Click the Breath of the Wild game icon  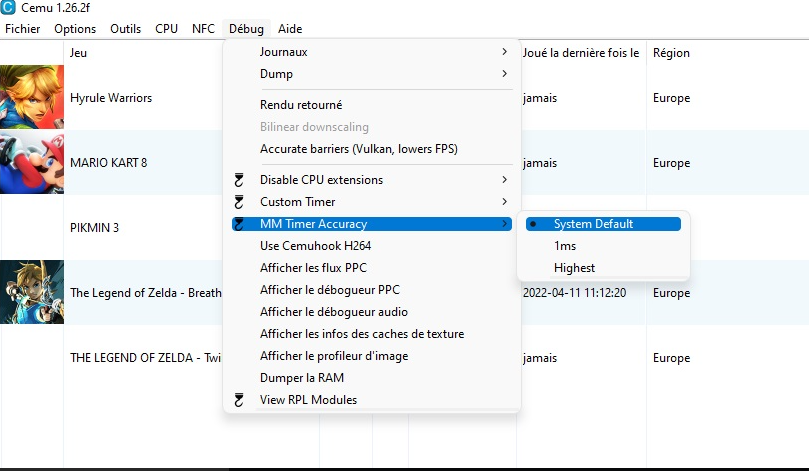click(32, 293)
